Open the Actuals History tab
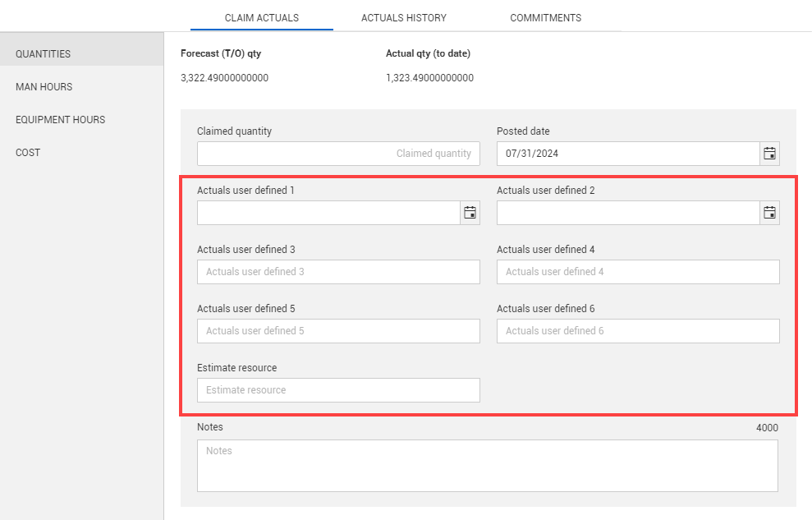 404,17
